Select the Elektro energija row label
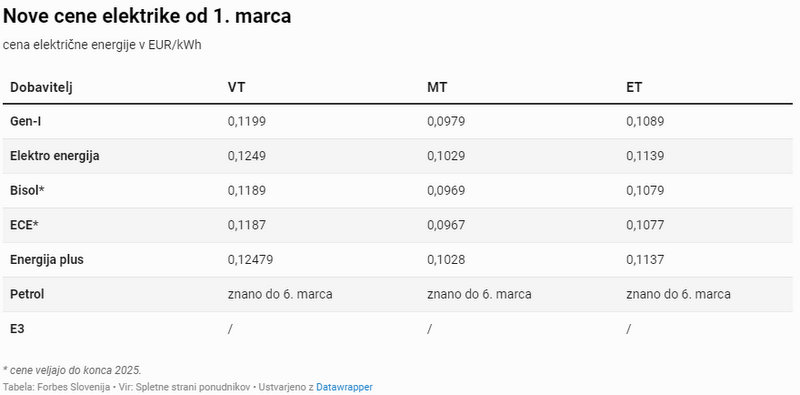Viewport: 800px width, 395px height. click(55, 156)
